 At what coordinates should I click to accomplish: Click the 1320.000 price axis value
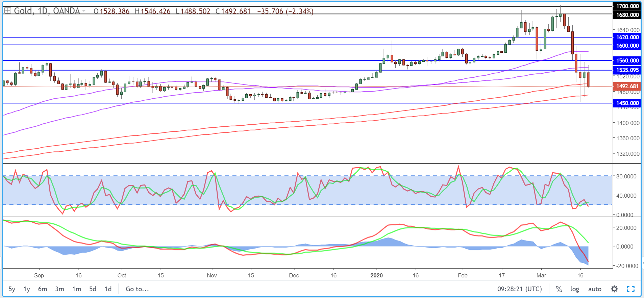click(x=628, y=154)
